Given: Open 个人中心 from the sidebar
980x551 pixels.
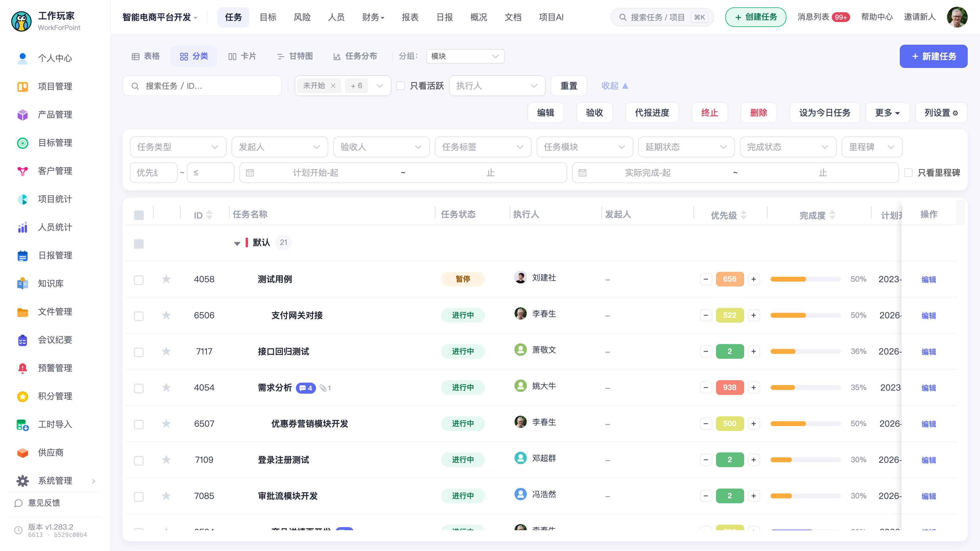Looking at the screenshot, I should [55, 58].
